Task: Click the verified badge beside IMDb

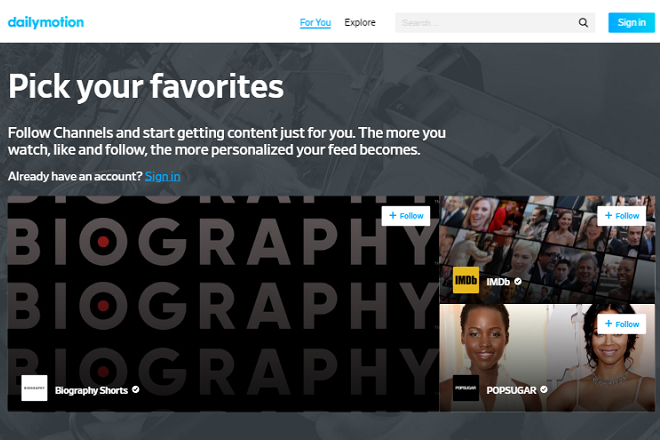Action: tap(518, 281)
